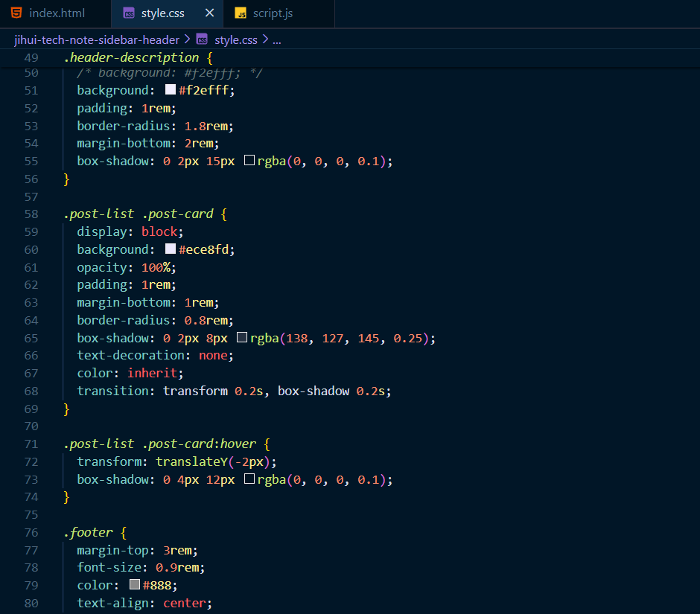The image size is (700, 614).
Task: Click closing brace on line 74
Action: 66,496
